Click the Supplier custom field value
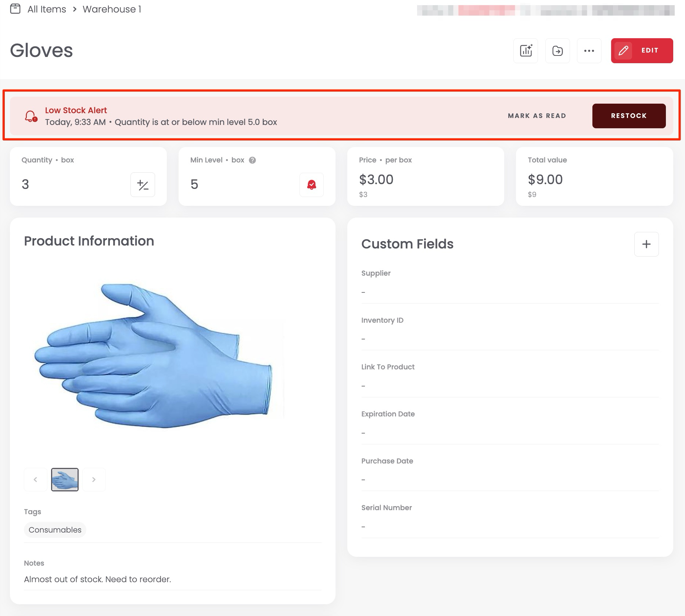This screenshot has width=685, height=616. (363, 292)
